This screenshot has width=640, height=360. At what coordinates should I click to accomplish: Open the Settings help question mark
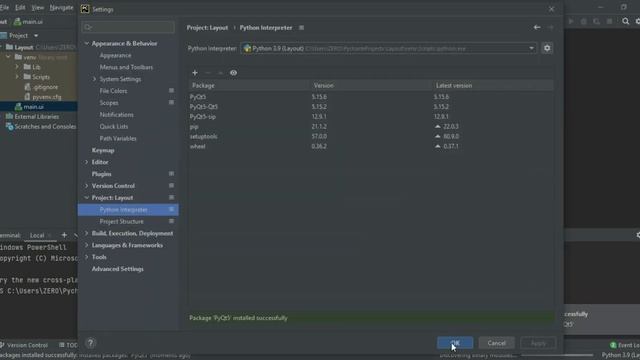click(x=91, y=343)
